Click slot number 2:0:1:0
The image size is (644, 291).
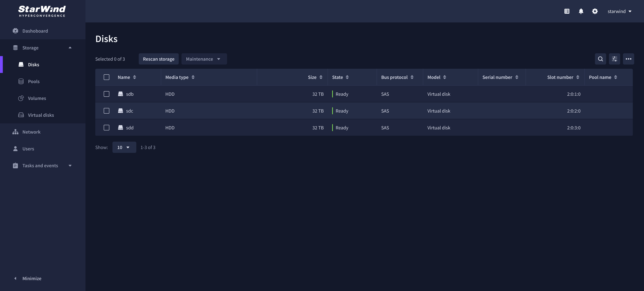(574, 94)
